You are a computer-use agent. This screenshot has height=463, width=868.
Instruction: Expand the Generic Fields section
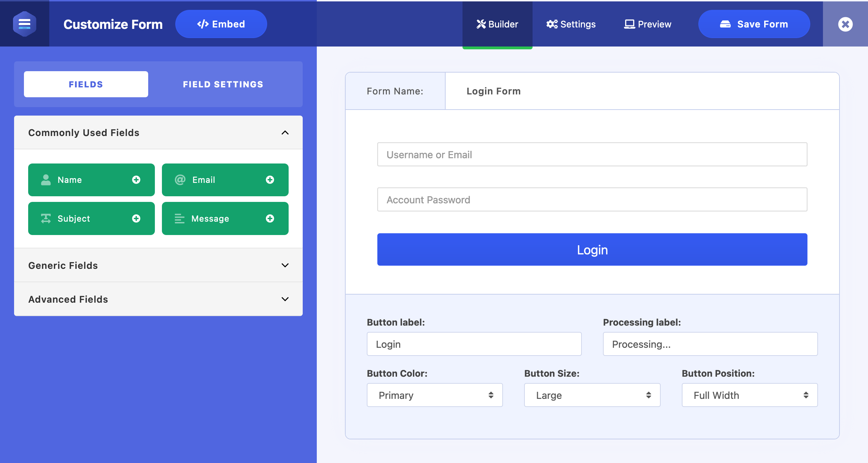point(285,265)
